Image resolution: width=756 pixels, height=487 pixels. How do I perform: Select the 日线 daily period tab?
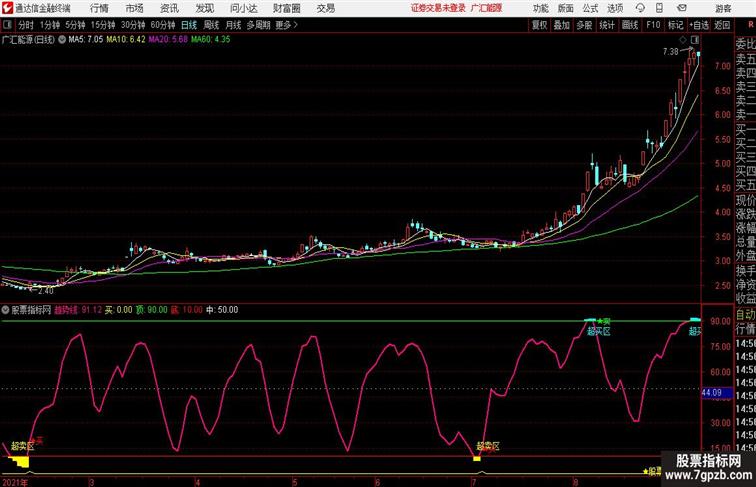(189, 25)
